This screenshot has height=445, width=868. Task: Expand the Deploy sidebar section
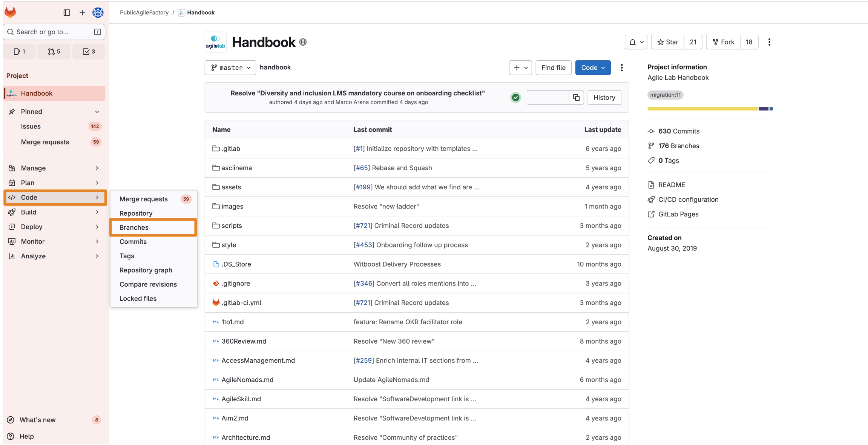(54, 227)
